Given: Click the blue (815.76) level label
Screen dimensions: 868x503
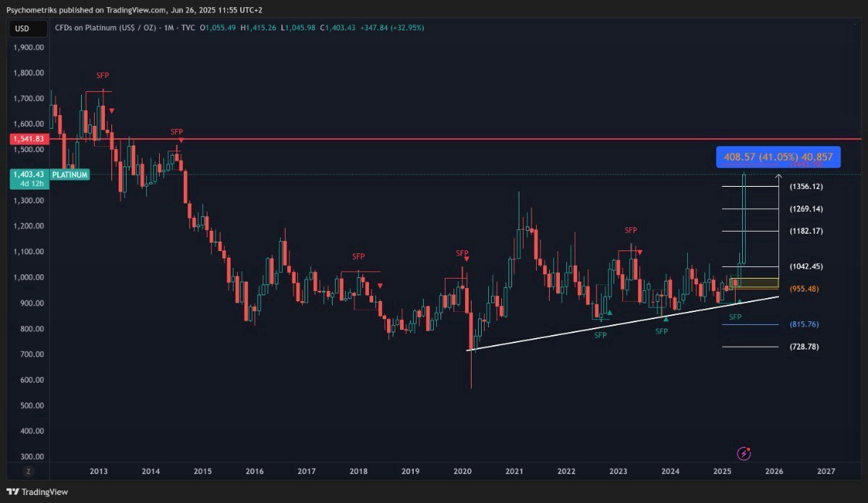Looking at the screenshot, I should (x=804, y=324).
